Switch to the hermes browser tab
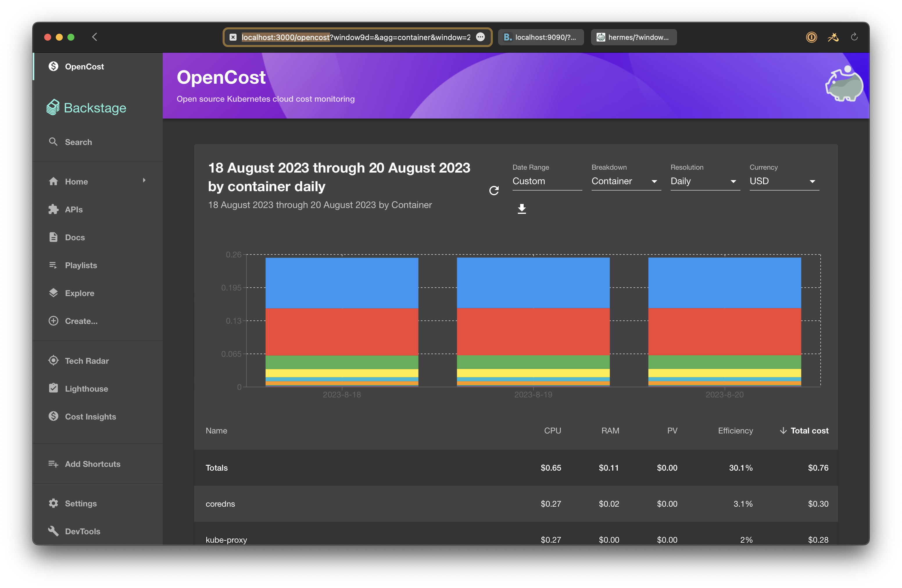The height and width of the screenshot is (588, 902). coord(633,37)
